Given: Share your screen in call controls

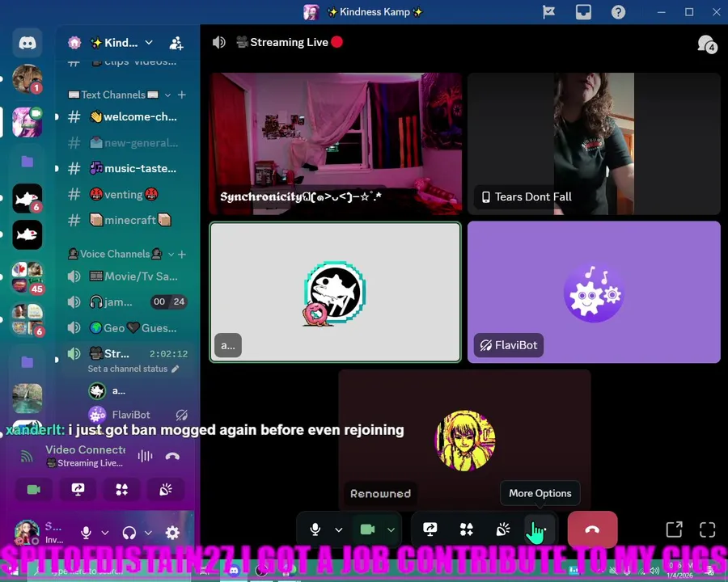Looking at the screenshot, I should (430, 529).
